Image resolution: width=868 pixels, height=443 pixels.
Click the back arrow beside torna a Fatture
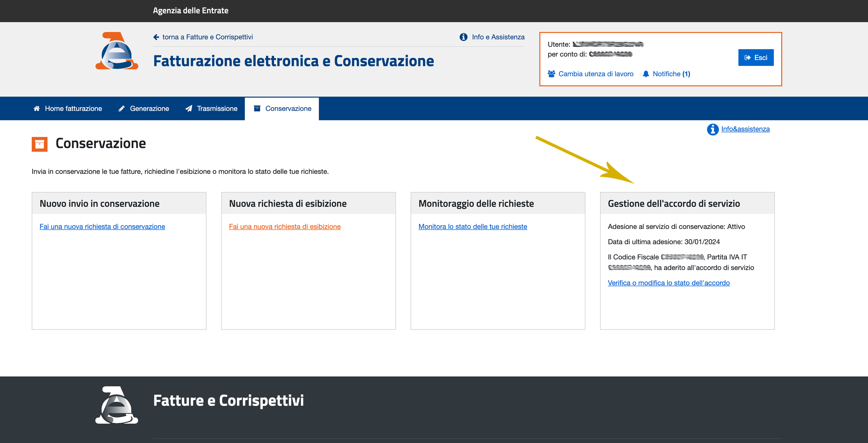[x=156, y=37]
